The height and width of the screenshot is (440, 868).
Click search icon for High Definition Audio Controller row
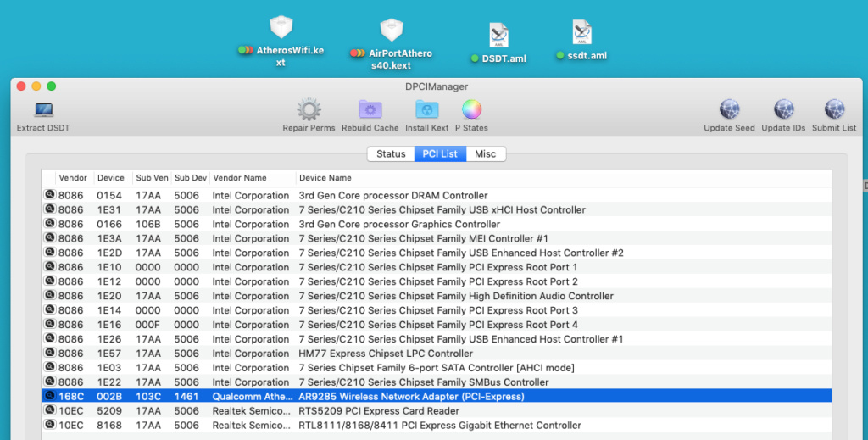coord(50,296)
